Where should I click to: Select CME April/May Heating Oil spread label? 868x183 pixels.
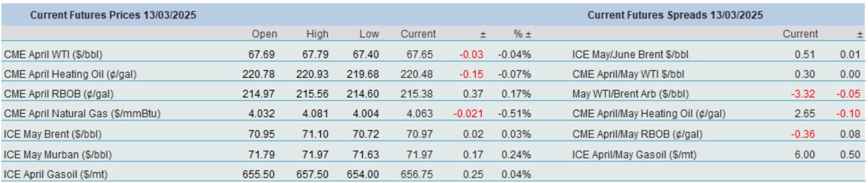tap(649, 114)
